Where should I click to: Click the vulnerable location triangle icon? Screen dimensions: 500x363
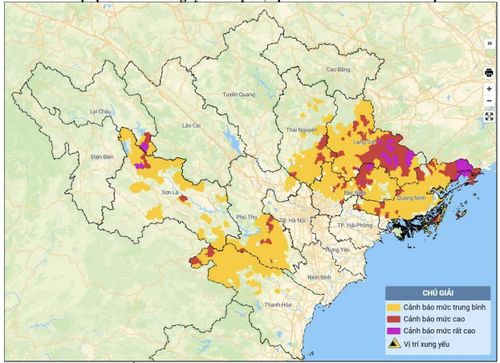click(394, 343)
